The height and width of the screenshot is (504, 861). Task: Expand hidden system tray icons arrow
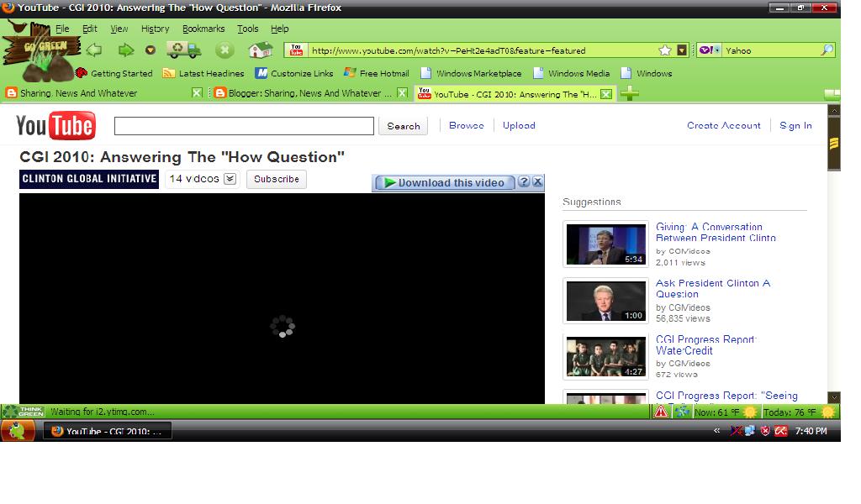point(716,431)
